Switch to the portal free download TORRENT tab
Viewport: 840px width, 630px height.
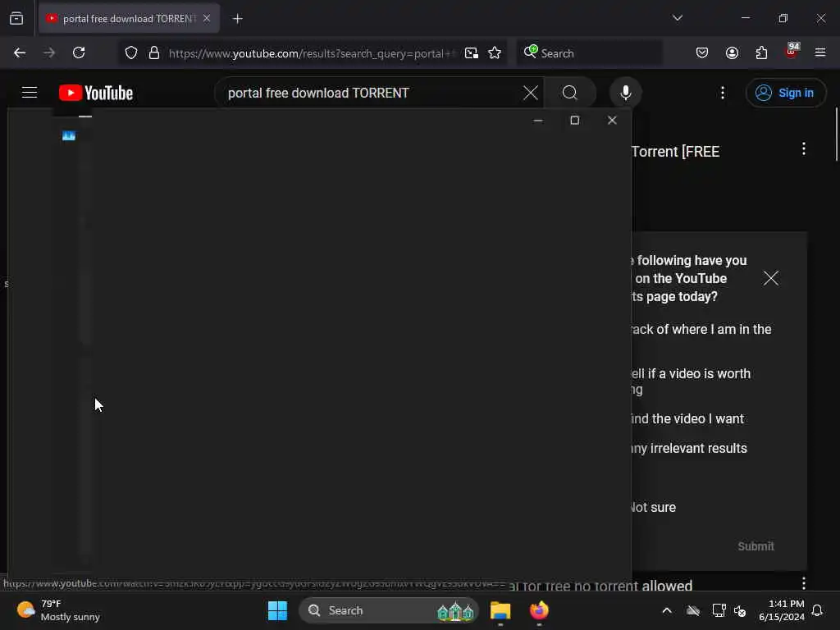[x=129, y=18]
